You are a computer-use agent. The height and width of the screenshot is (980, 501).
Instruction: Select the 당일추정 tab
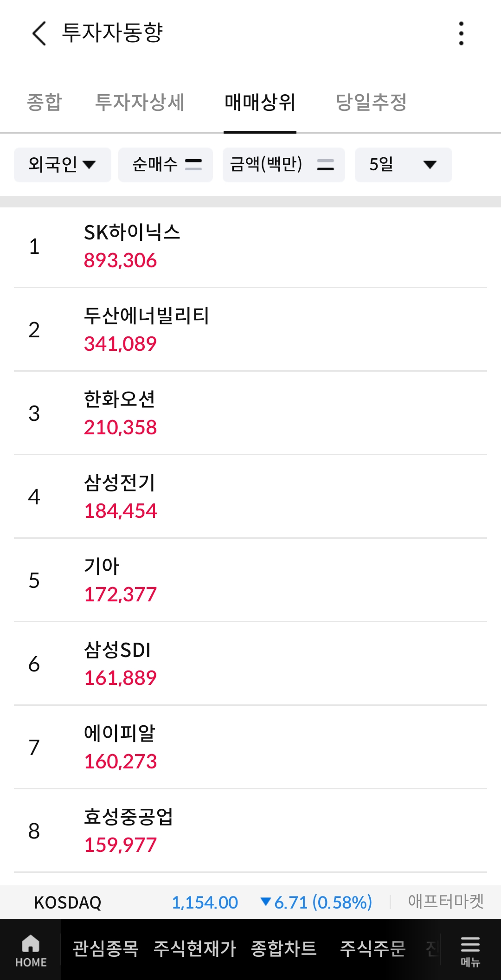pyautogui.click(x=371, y=102)
